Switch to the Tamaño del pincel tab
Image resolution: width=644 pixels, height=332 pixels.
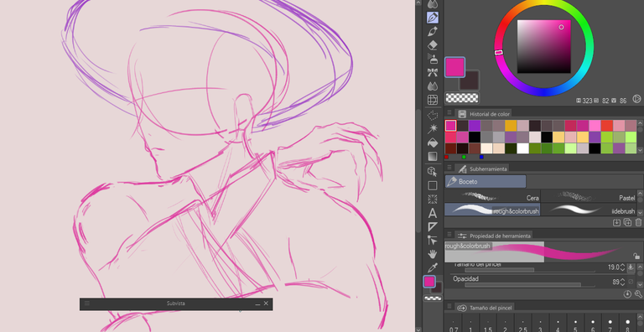pyautogui.click(x=485, y=308)
